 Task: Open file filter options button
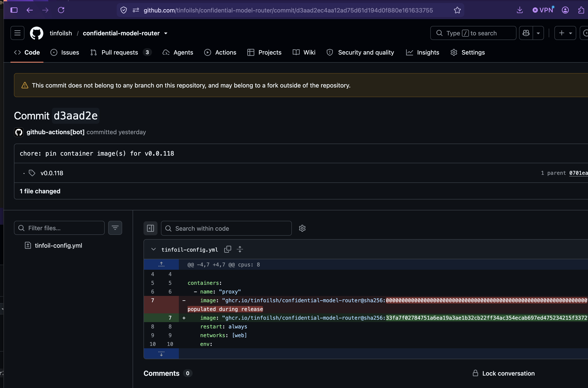tap(115, 228)
